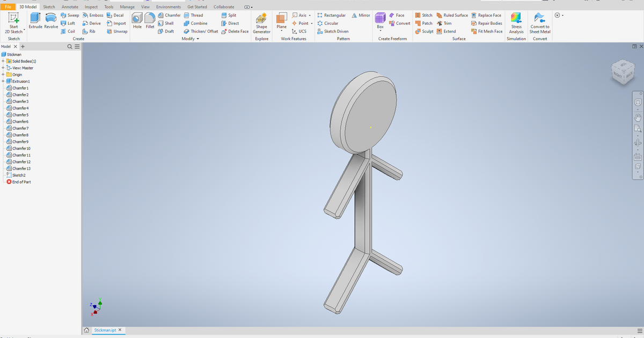Expand the Plane dropdown arrow
644x338 pixels.
tap(281, 31)
